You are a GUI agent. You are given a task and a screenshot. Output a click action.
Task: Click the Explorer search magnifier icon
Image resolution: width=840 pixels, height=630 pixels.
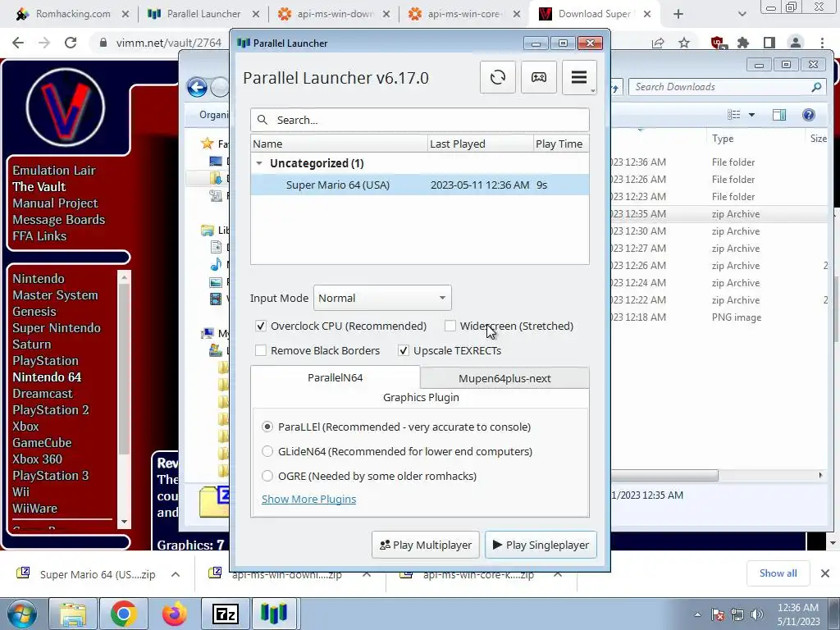point(816,87)
